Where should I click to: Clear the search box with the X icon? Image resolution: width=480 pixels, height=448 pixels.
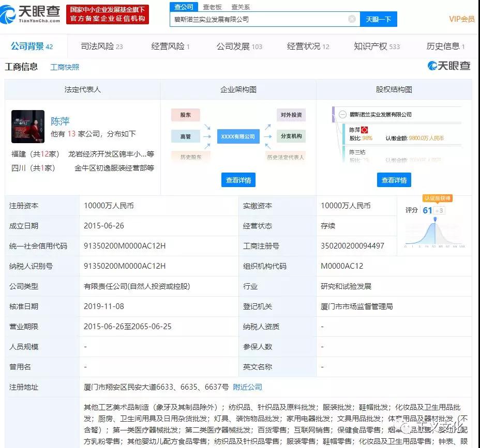tap(352, 19)
